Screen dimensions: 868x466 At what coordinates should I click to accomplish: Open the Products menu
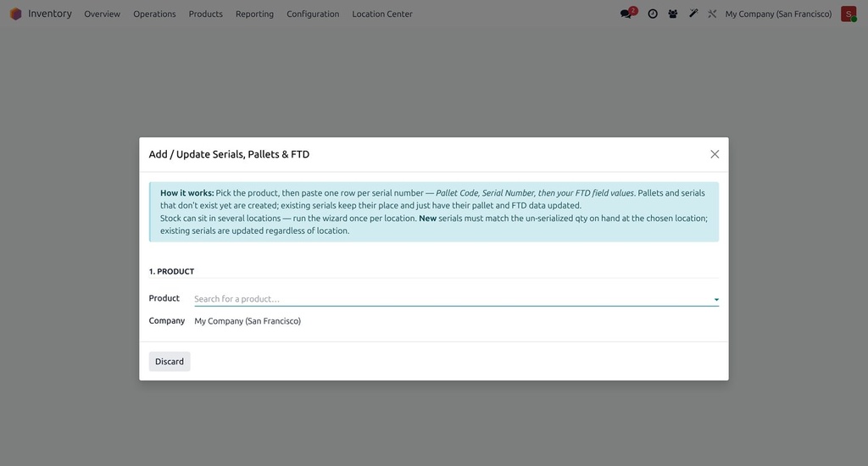[205, 14]
